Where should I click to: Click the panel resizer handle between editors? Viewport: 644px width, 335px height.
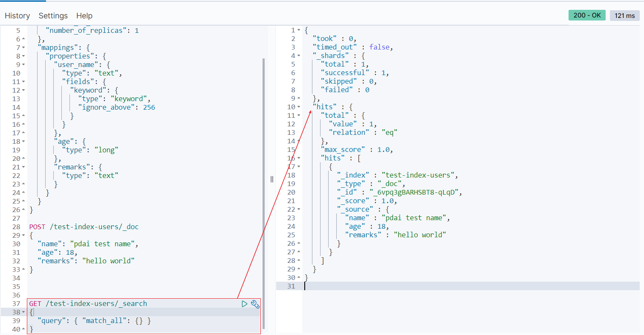pyautogui.click(x=272, y=179)
